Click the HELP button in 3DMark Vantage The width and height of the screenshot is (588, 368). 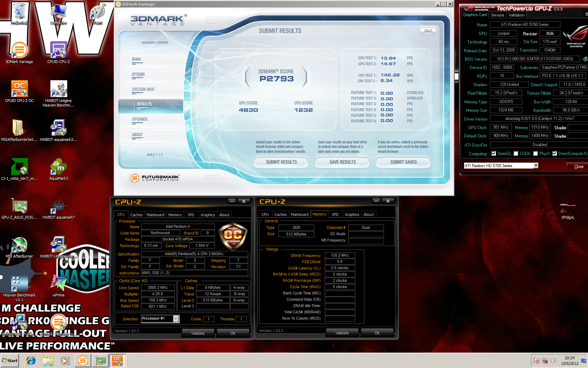pos(428,31)
